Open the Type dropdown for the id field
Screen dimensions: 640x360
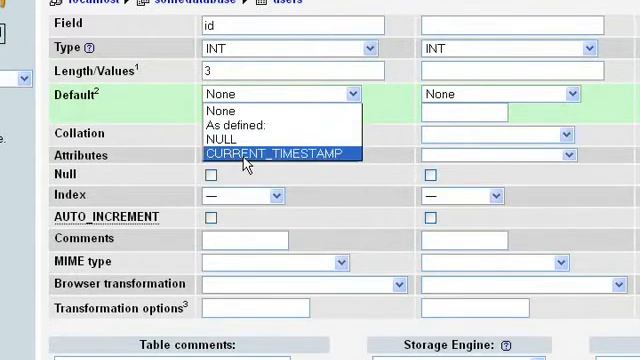290,49
